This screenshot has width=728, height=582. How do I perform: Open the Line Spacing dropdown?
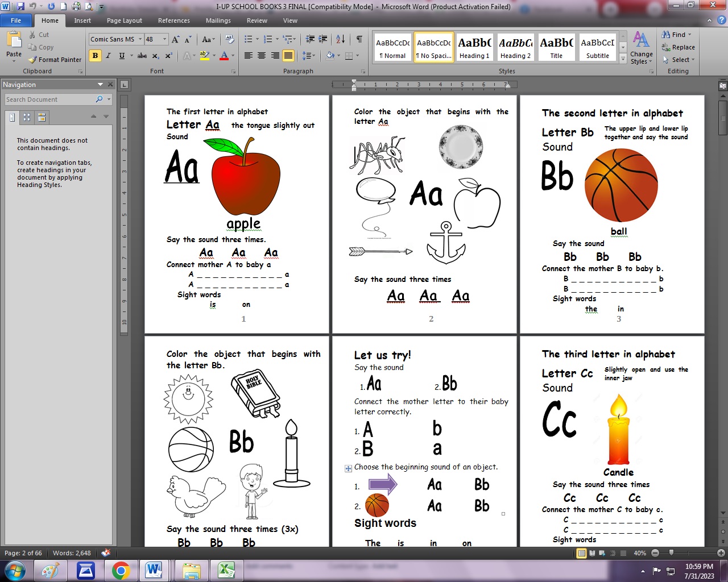[x=308, y=56]
